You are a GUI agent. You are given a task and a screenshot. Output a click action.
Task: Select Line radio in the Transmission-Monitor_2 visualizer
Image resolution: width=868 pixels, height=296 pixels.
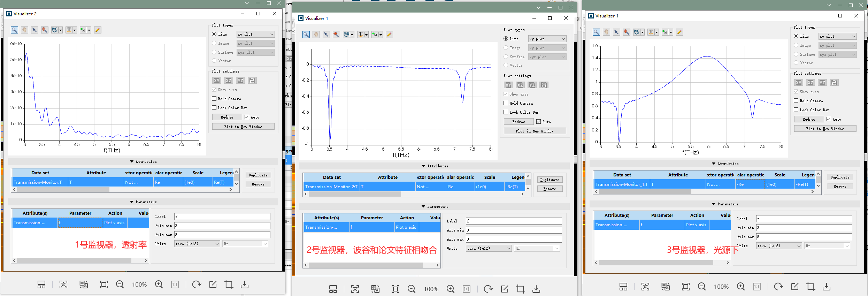(x=506, y=39)
